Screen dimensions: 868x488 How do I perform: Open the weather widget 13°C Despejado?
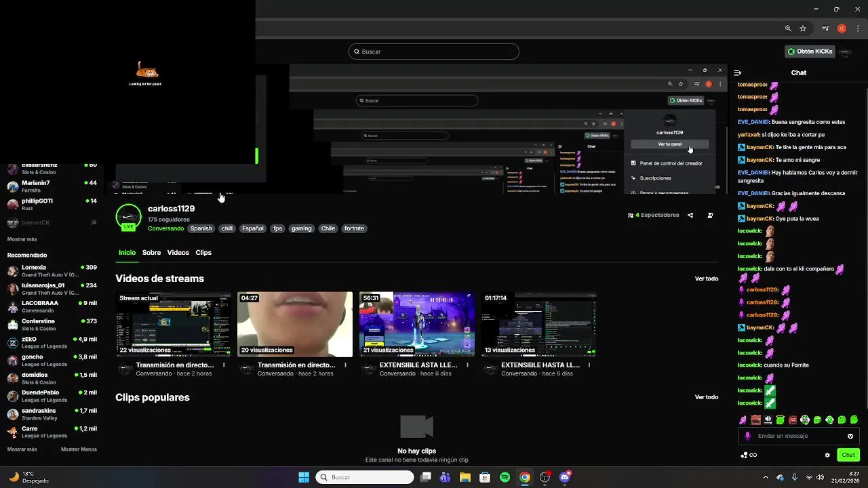click(29, 477)
